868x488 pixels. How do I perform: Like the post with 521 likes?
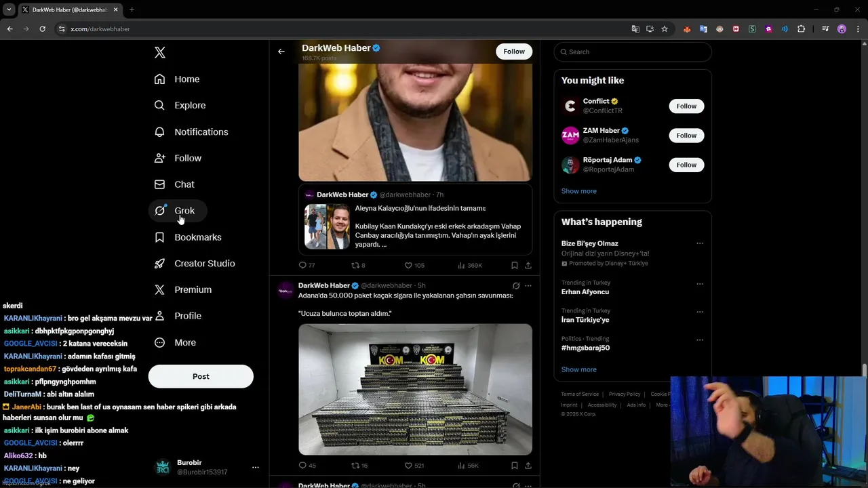click(x=414, y=466)
